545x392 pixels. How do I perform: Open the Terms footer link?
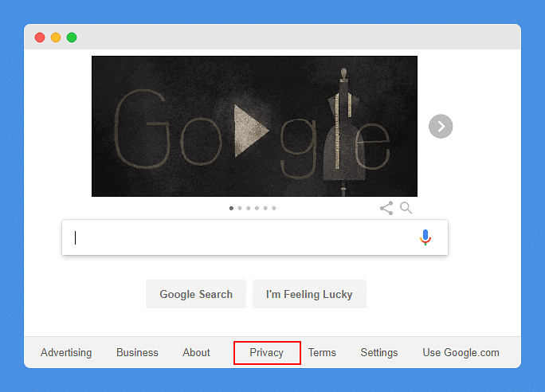tap(322, 352)
